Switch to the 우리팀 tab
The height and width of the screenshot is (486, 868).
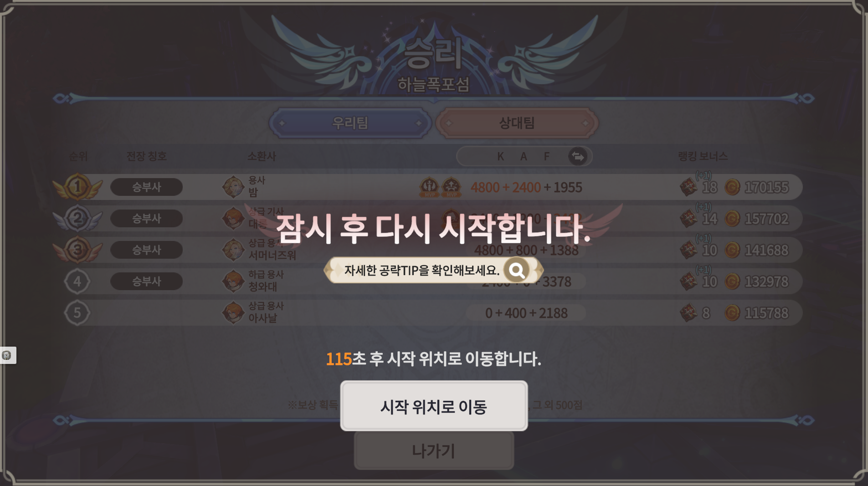pyautogui.click(x=350, y=123)
